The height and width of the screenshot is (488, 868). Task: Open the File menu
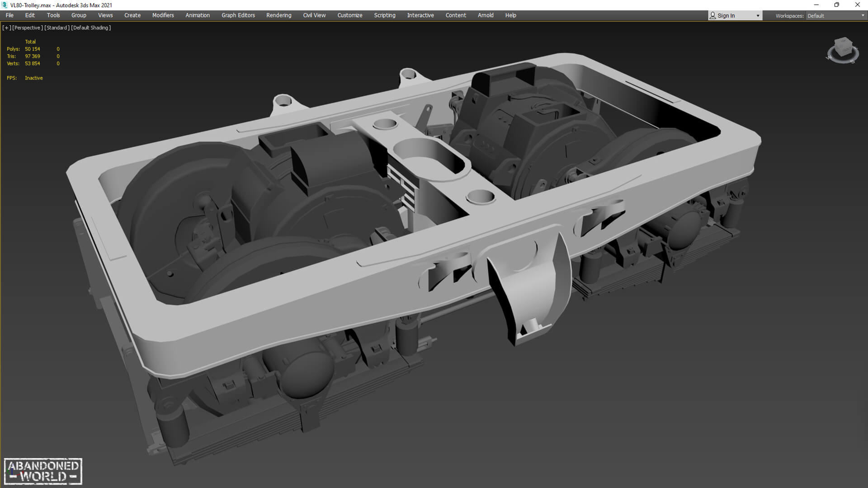pos(9,15)
